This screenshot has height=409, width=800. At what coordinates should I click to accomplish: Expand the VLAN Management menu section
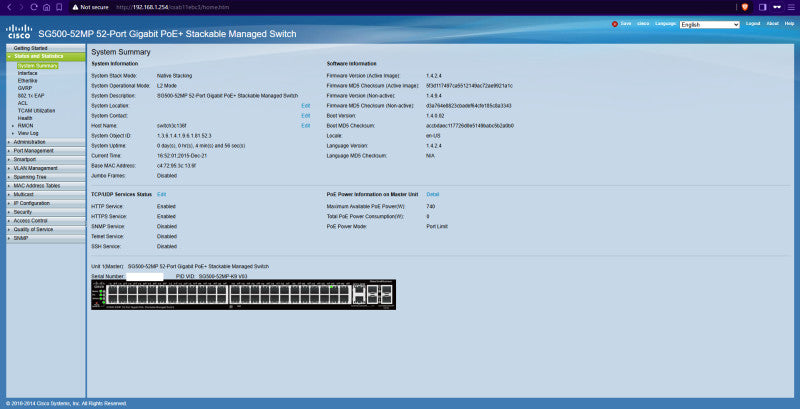pos(45,168)
